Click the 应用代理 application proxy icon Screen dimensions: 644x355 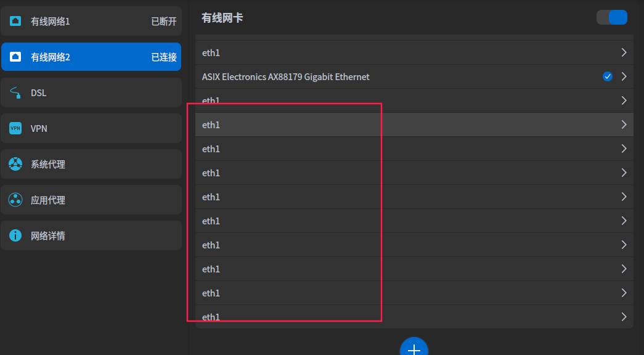[x=15, y=200]
